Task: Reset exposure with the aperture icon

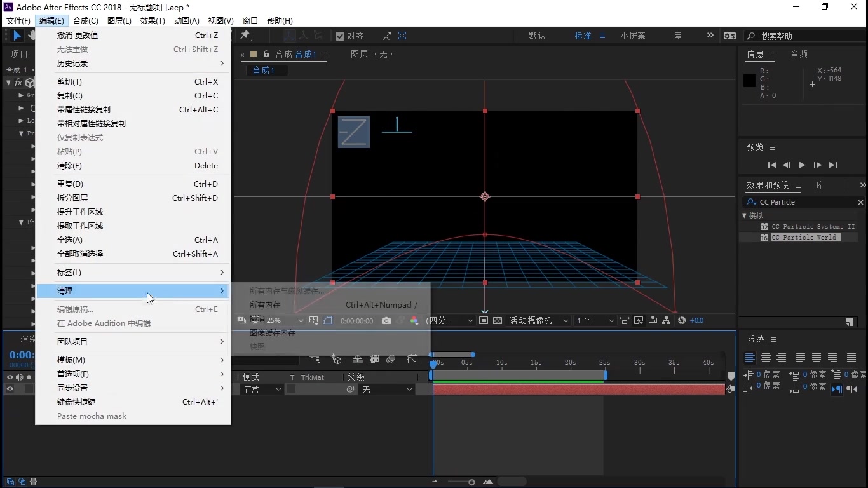Action: click(x=682, y=321)
